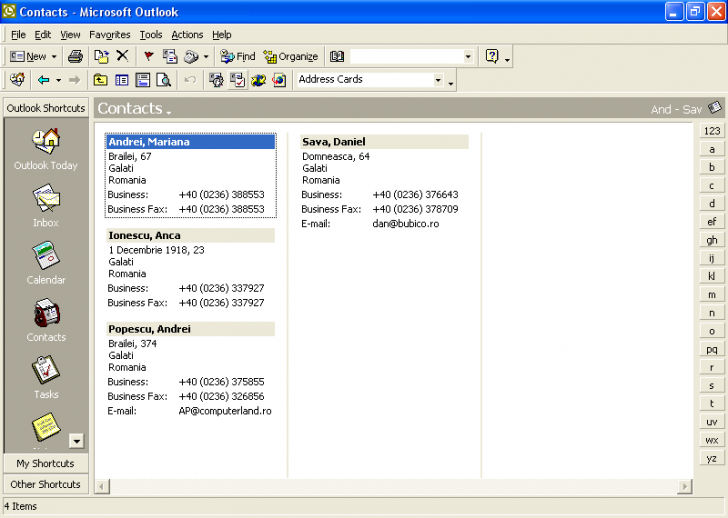728x518 pixels.
Task: Click the Up One Level folder icon
Action: click(100, 80)
